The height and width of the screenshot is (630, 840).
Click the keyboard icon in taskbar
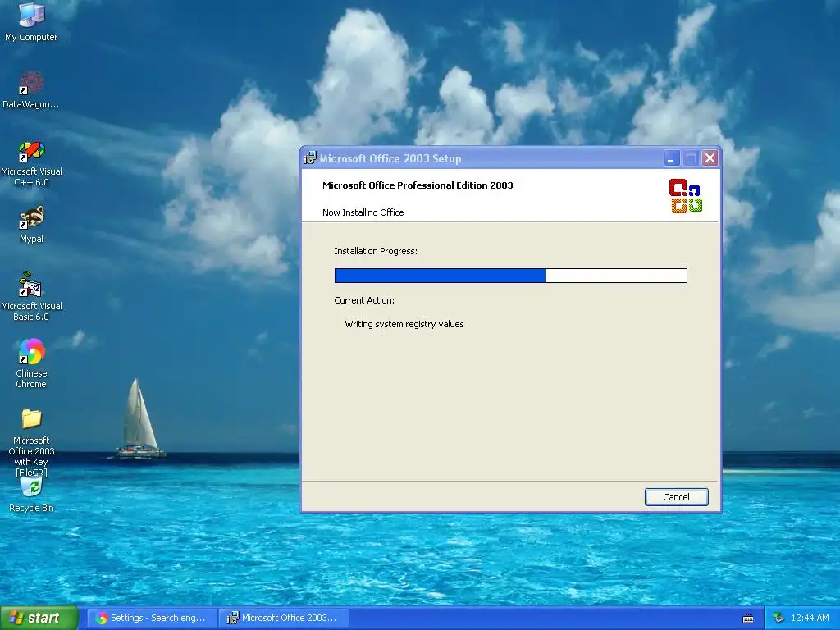pos(748,619)
